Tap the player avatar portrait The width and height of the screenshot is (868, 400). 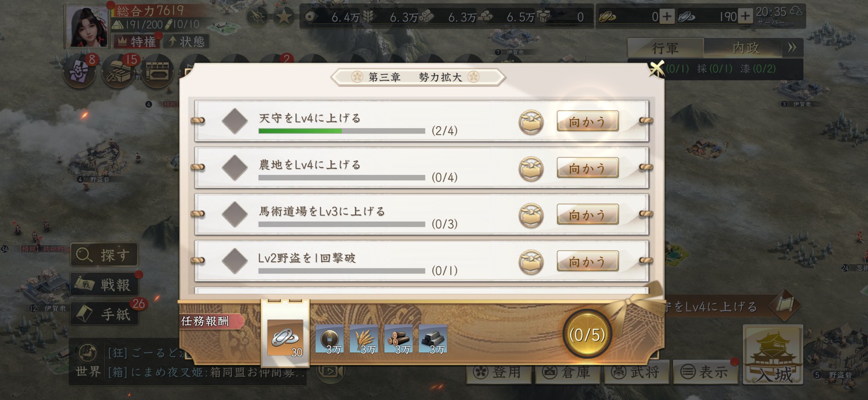pos(87,27)
